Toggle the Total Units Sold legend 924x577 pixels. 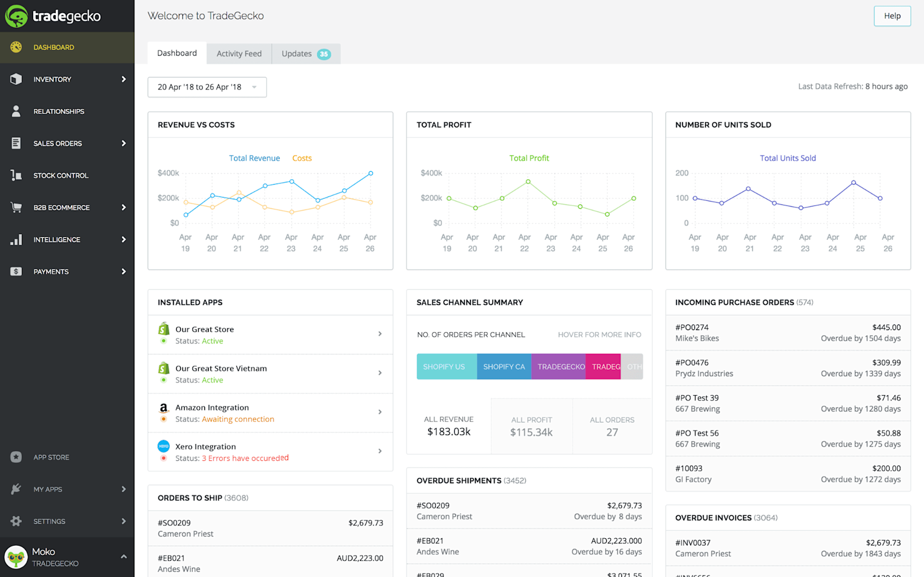point(788,158)
